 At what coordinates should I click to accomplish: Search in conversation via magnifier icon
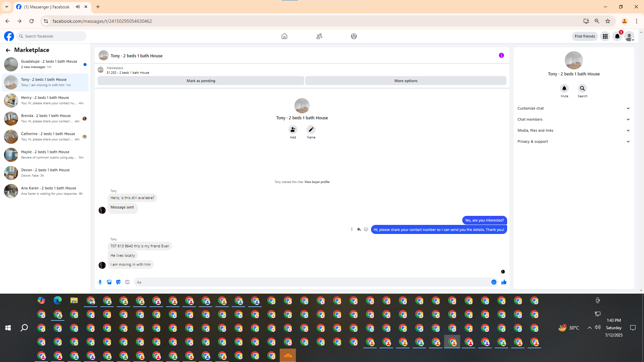pos(582,88)
